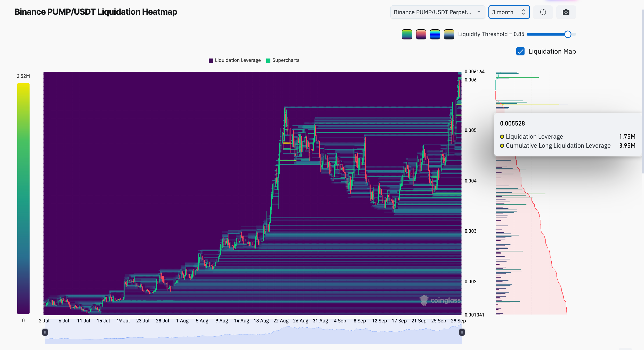Click the Liquidity Threshold = 0.85 label
The width and height of the screenshot is (644, 350).
[x=491, y=34]
